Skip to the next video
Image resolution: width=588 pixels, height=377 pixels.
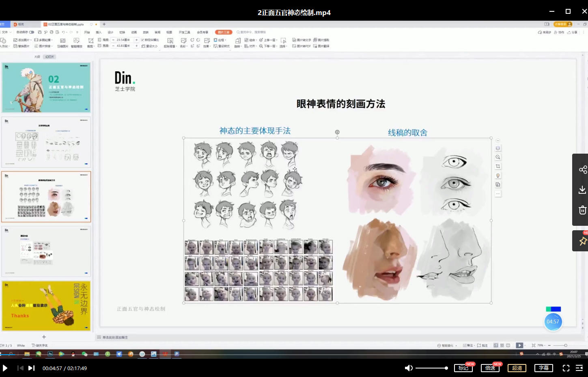[x=31, y=368]
